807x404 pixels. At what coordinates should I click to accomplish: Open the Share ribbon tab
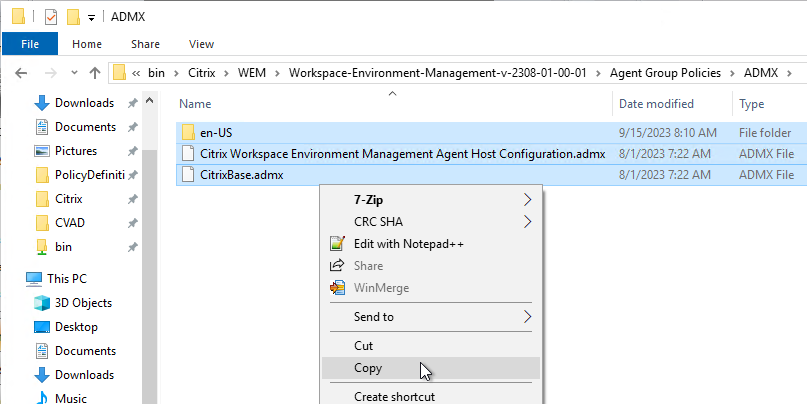tap(145, 44)
